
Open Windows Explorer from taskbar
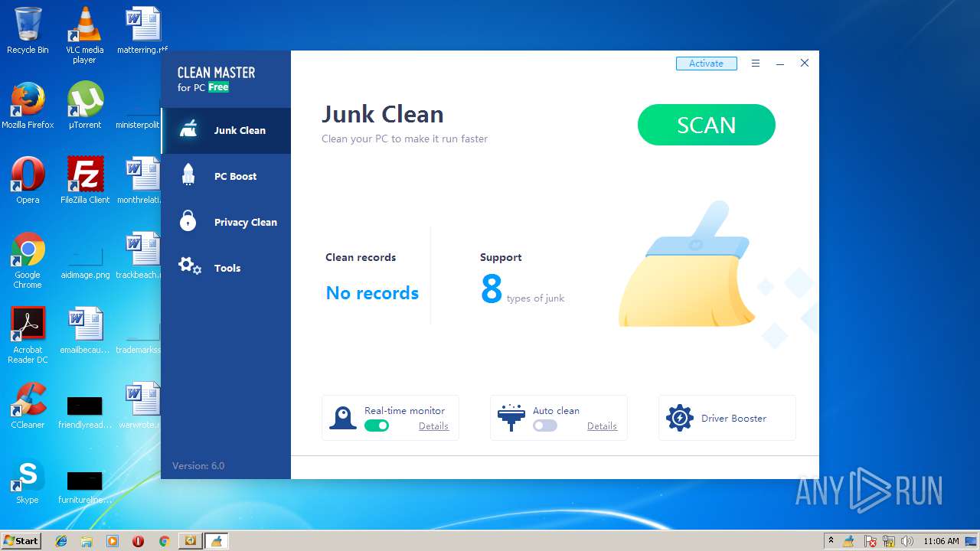tap(87, 541)
